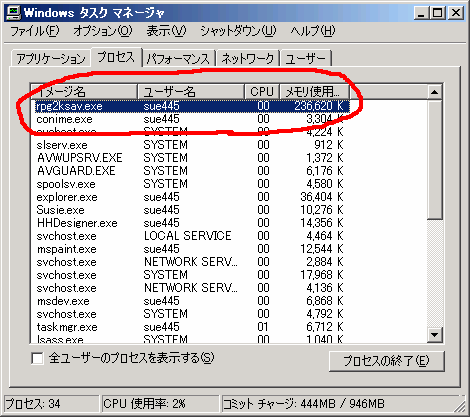Open the ヘルプ(H) menu
Viewport: 470px width, 417px height.
[313, 31]
